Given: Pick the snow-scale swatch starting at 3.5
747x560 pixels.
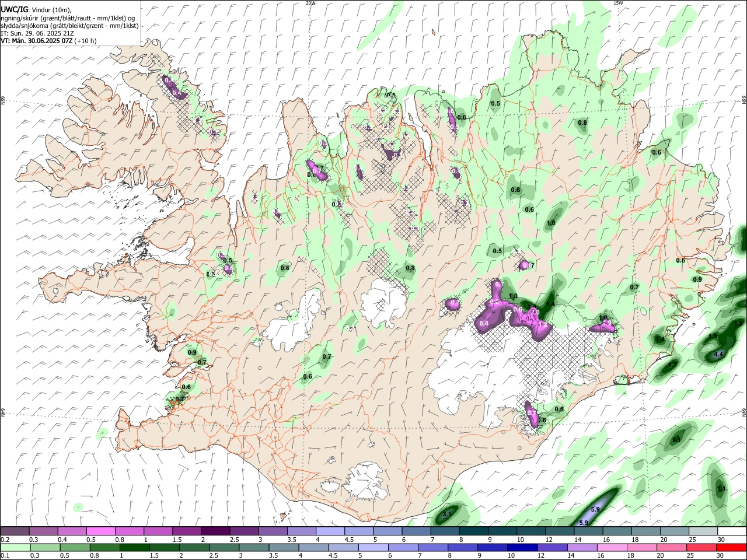Looking at the screenshot, I should (302, 531).
